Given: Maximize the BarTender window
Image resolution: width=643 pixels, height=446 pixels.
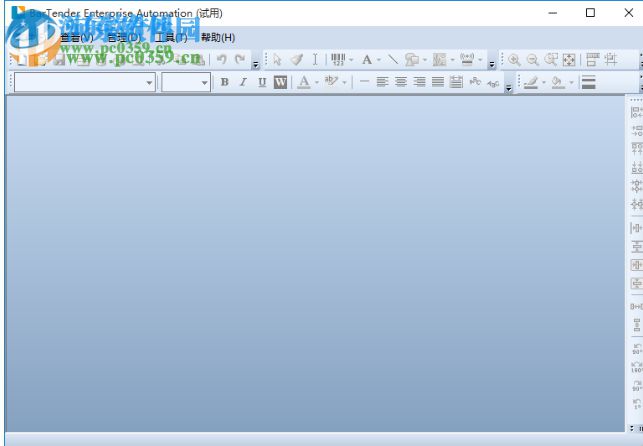Looking at the screenshot, I should 591,13.
